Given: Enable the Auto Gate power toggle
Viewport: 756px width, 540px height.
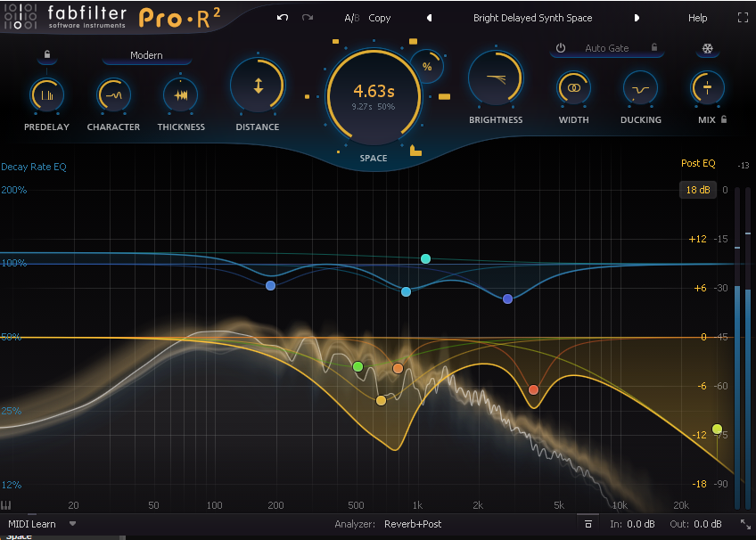Looking at the screenshot, I should point(561,49).
